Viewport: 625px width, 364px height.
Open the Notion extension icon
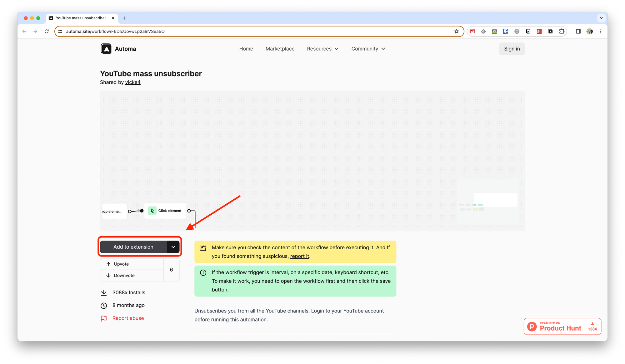[528, 31]
